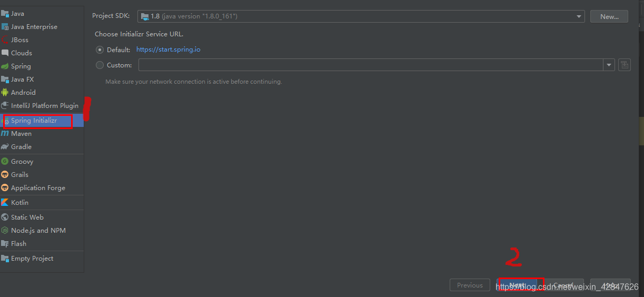Select the Custom service URL radio button
The image size is (644, 297).
(x=100, y=65)
